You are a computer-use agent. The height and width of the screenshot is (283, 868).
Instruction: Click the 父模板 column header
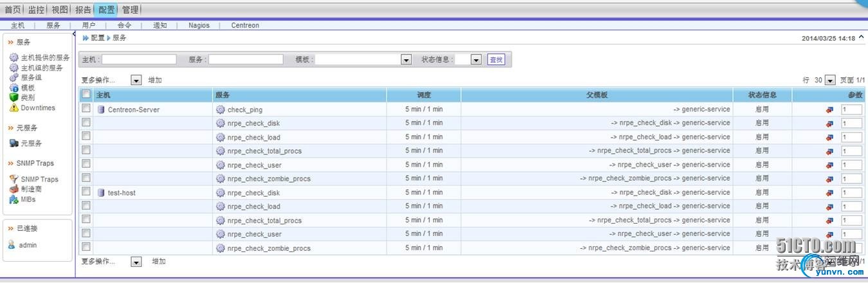(x=597, y=95)
